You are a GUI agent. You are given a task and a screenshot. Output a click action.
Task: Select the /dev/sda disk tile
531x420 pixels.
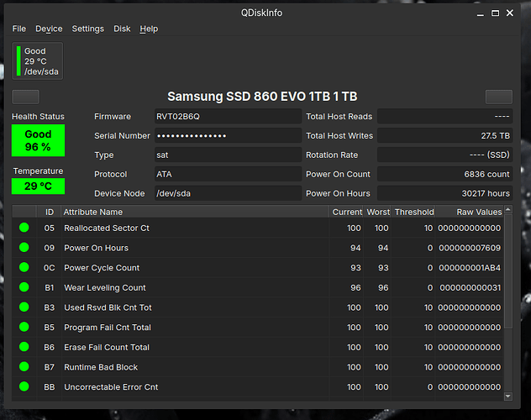38,61
